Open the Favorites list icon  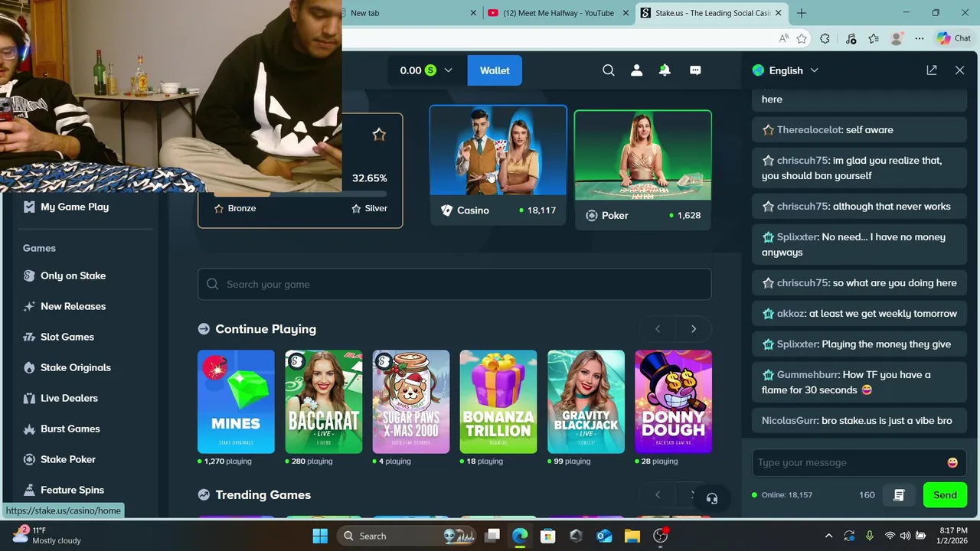point(874,38)
